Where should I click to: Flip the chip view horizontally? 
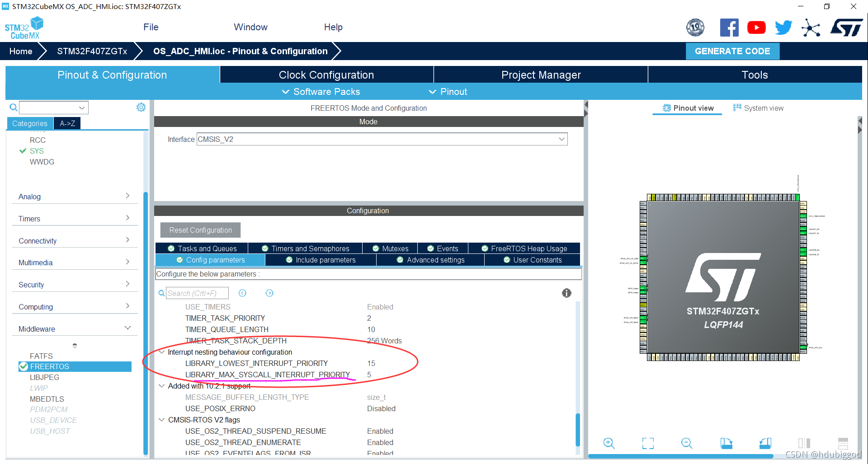(x=804, y=443)
